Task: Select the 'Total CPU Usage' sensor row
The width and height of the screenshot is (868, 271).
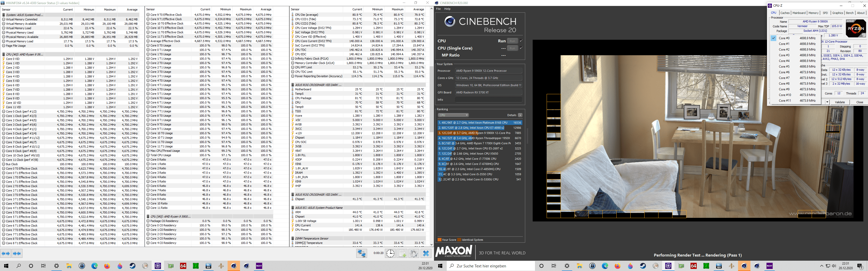Action: tap(209, 155)
